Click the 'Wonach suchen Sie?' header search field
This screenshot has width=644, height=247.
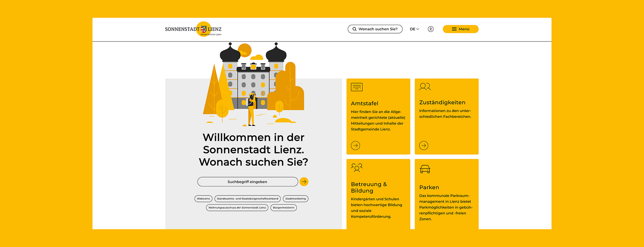tap(378, 29)
